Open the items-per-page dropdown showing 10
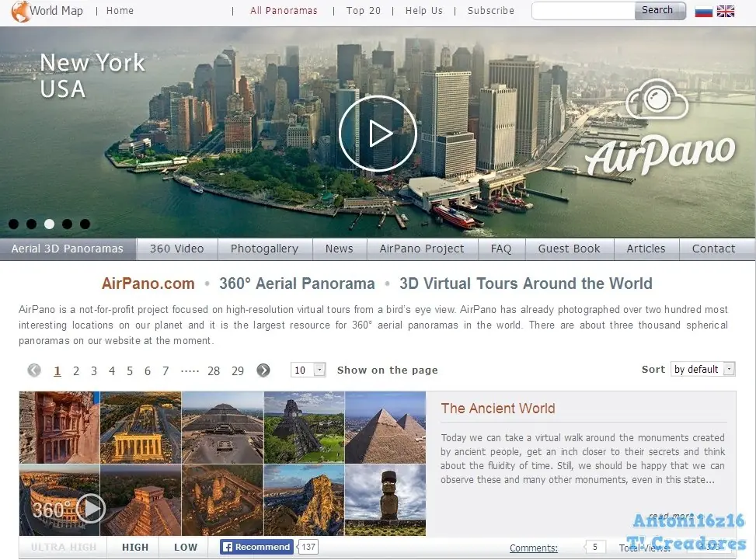Screen dimensions: 756x560 click(308, 370)
